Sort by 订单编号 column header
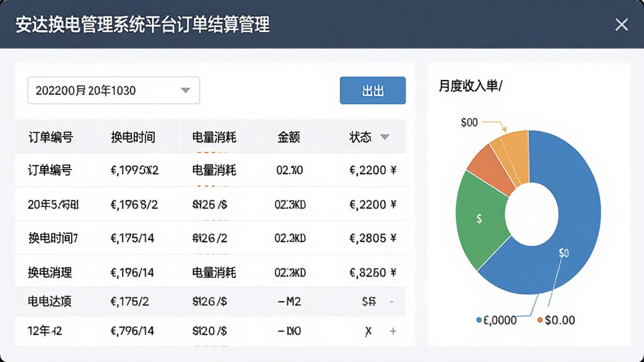644x362 pixels. pyautogui.click(x=51, y=137)
